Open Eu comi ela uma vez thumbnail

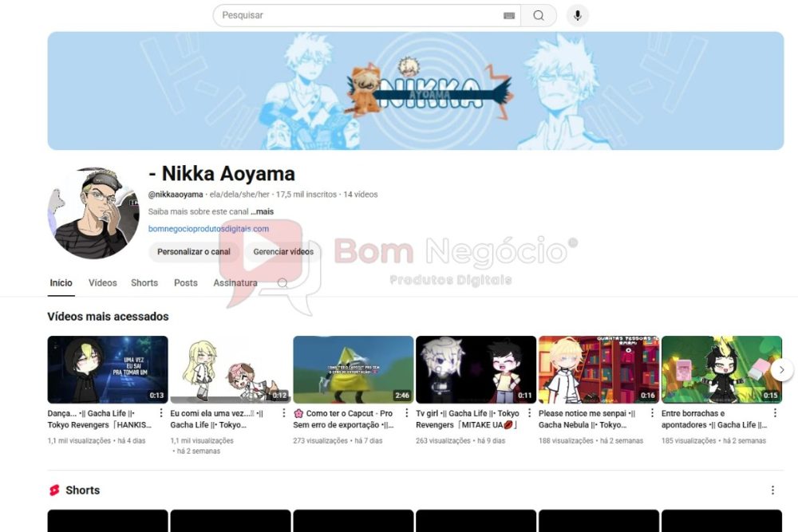point(231,370)
